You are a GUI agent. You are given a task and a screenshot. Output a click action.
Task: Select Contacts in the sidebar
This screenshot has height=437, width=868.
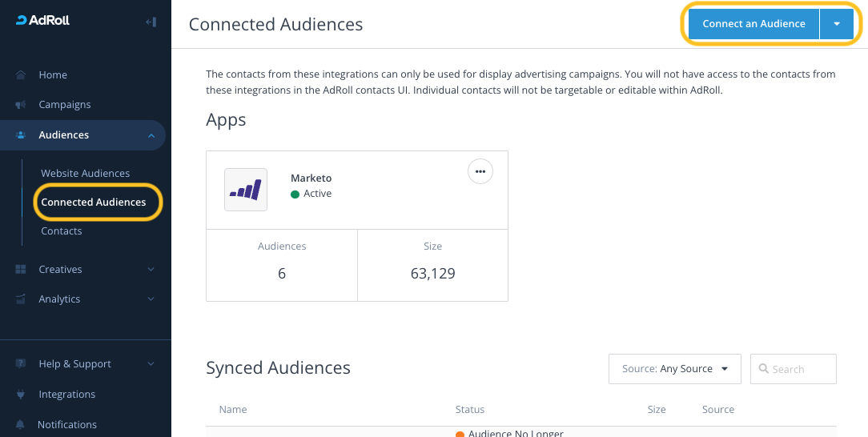pos(62,231)
